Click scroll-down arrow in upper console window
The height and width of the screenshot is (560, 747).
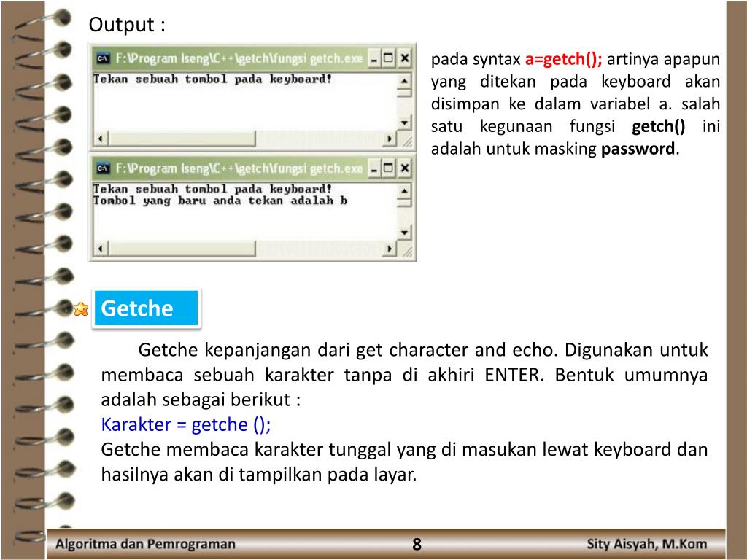[x=404, y=122]
